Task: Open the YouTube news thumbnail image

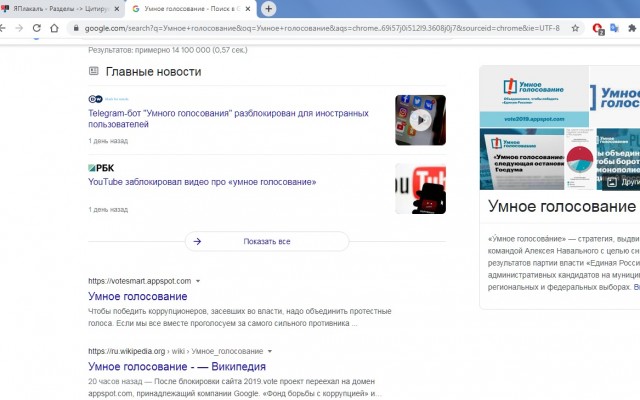Action: 420,189
